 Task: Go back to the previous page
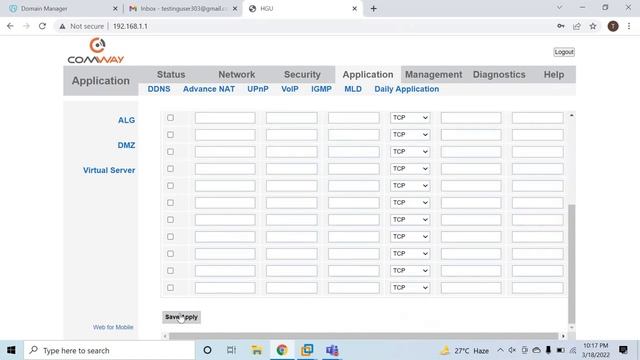10,26
